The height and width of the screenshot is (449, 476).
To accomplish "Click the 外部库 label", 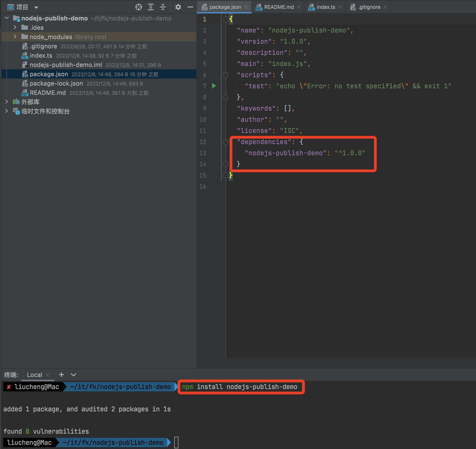I will pos(30,102).
